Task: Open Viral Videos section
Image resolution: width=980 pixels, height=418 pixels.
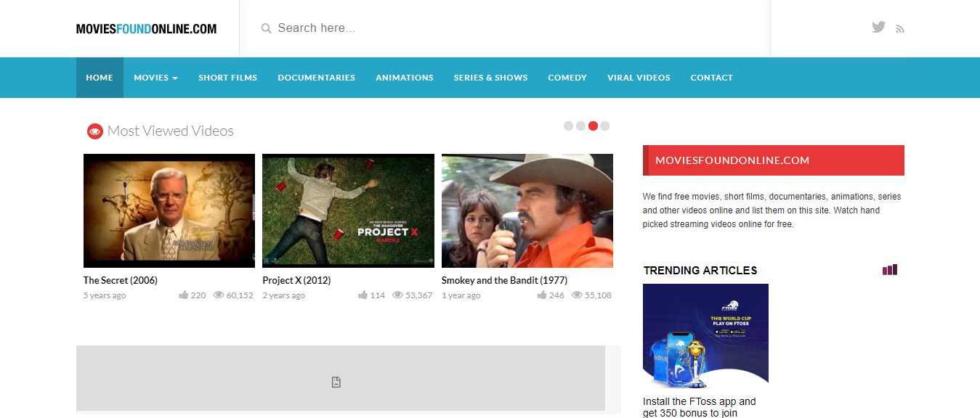Action: (x=639, y=78)
